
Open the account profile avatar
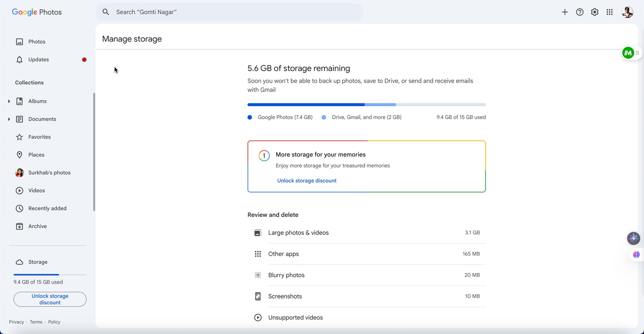coord(627,12)
